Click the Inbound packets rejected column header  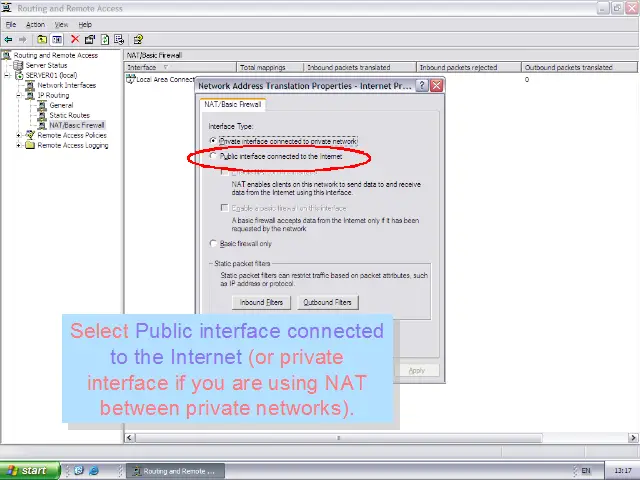469,67
